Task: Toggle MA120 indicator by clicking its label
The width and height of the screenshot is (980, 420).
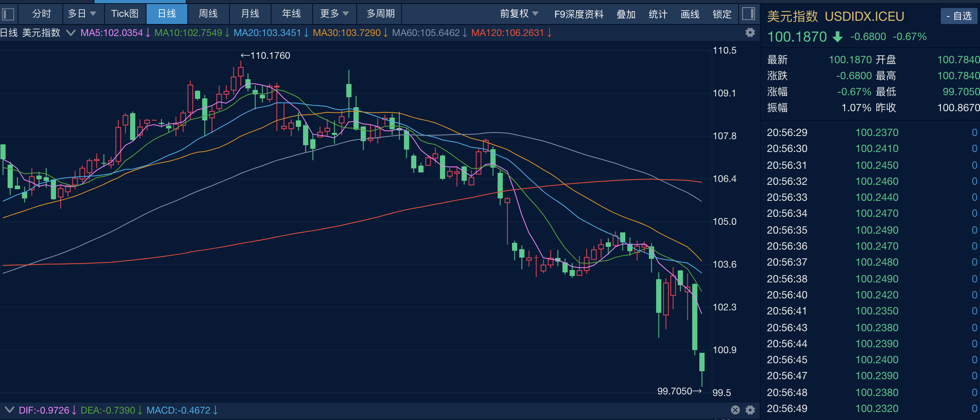Action: click(x=508, y=33)
